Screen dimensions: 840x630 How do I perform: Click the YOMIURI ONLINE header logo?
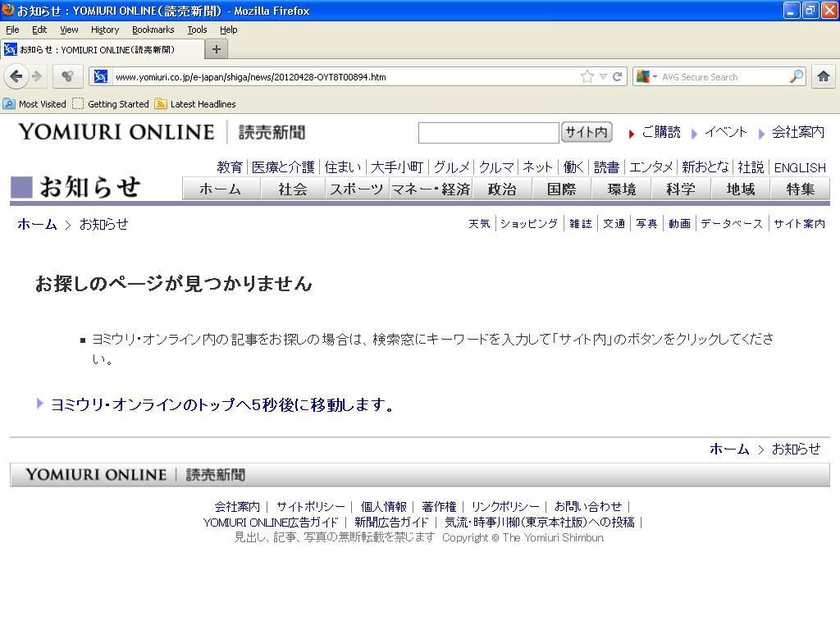(x=162, y=132)
